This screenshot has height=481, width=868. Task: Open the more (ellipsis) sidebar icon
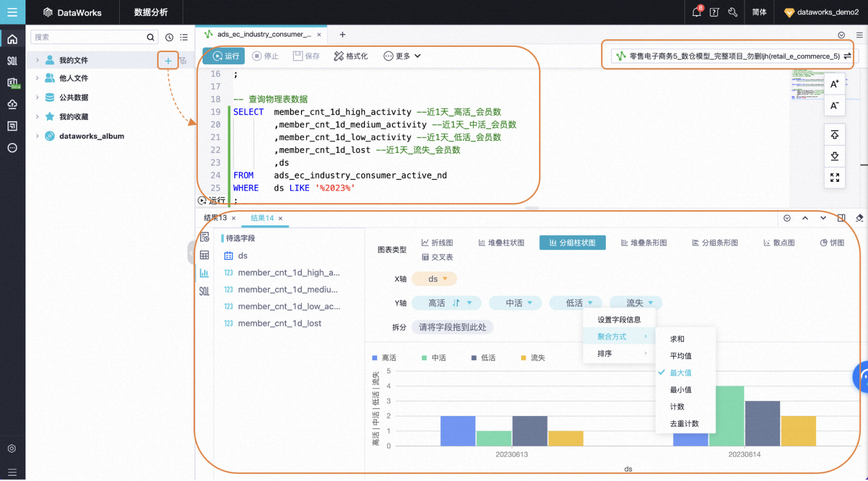coord(12,148)
